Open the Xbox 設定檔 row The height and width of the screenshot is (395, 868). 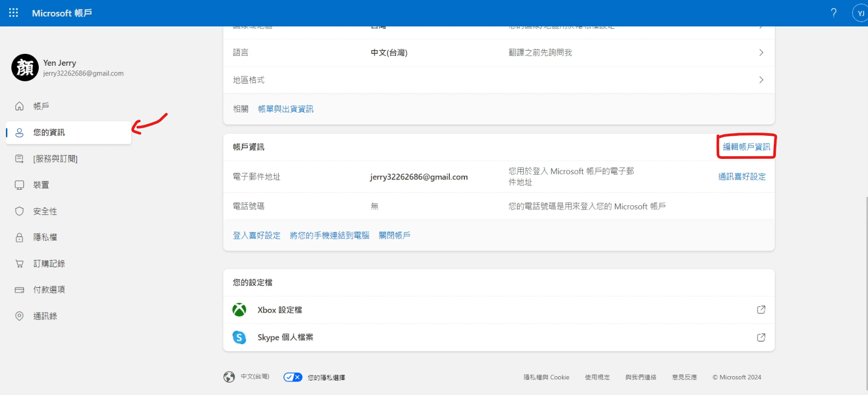[499, 310]
